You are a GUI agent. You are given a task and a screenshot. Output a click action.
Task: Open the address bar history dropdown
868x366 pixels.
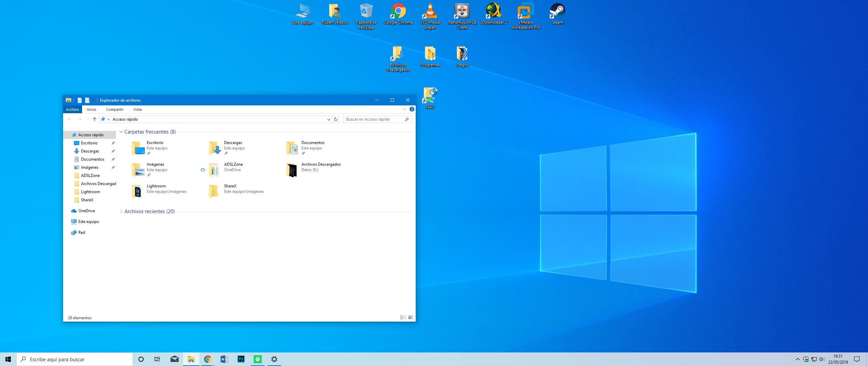tap(329, 119)
